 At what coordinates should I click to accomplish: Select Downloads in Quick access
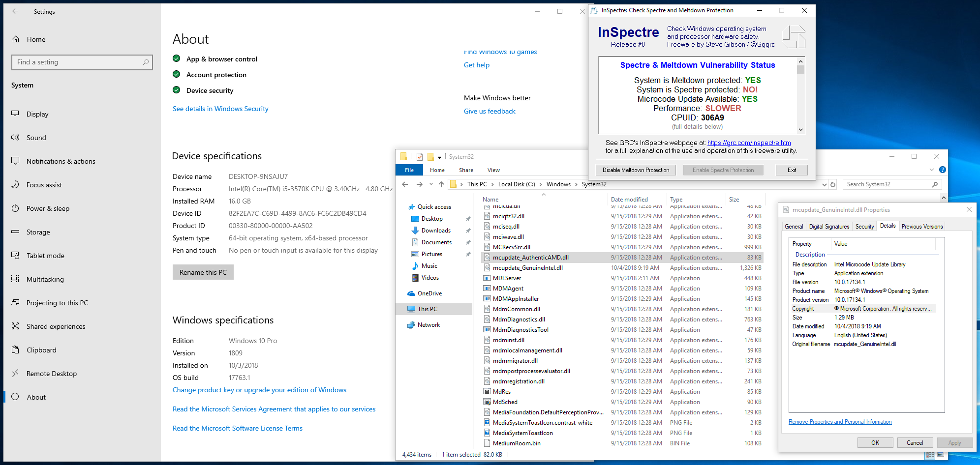point(436,231)
